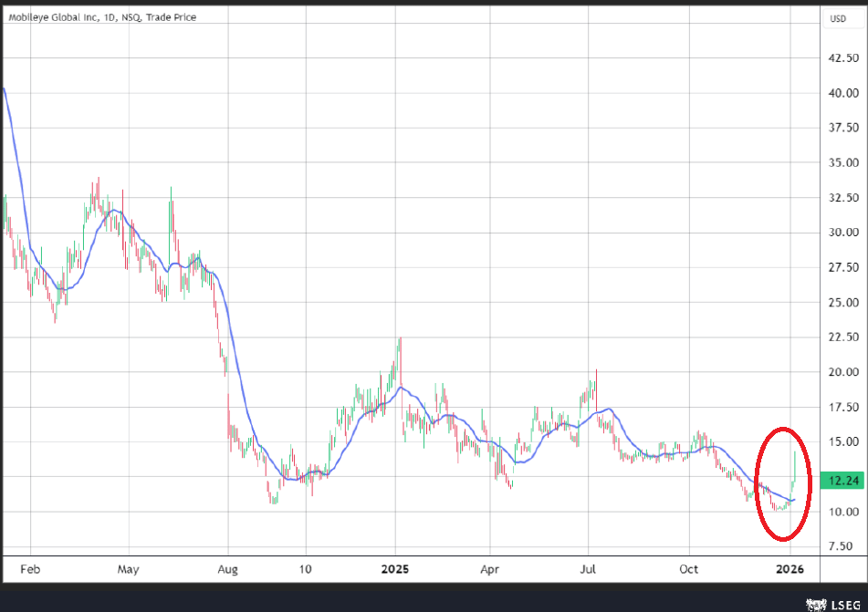Click the 15.00 price axis label
This screenshot has width=868, height=612.
pyautogui.click(x=843, y=441)
